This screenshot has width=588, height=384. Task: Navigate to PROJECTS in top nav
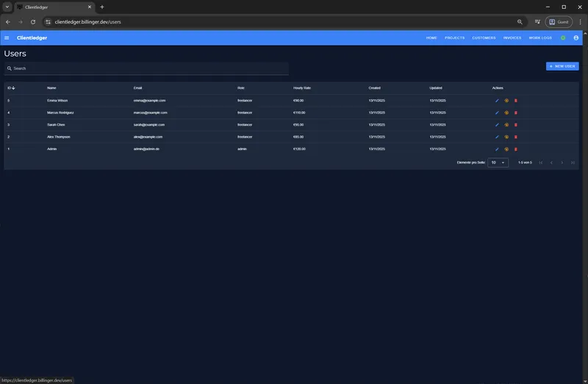click(x=454, y=38)
